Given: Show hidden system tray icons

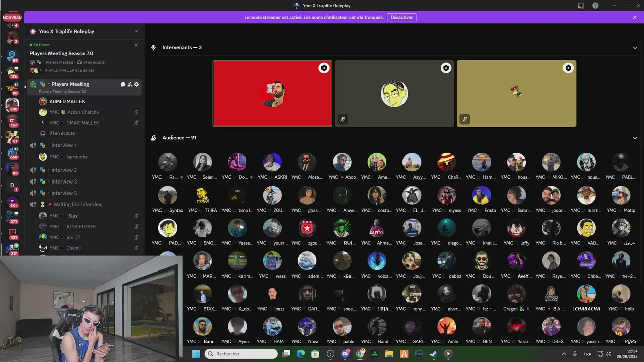Looking at the screenshot, I should pyautogui.click(x=563, y=354).
